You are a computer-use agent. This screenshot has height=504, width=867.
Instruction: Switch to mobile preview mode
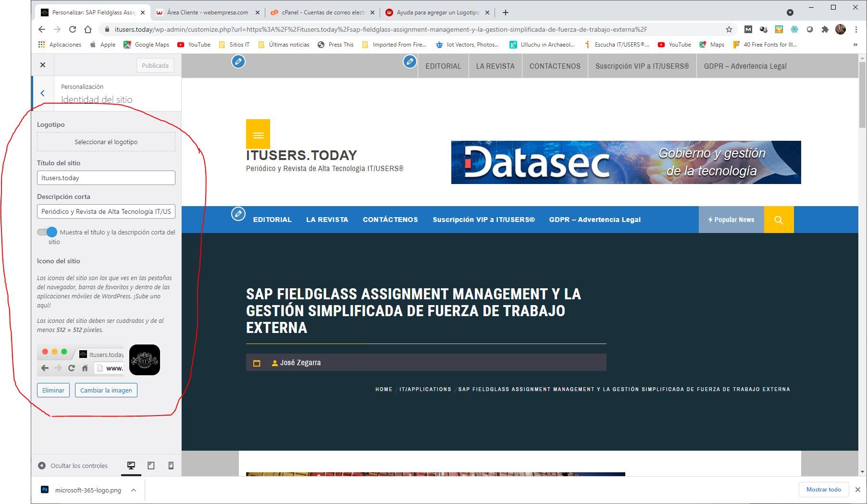[x=171, y=466]
